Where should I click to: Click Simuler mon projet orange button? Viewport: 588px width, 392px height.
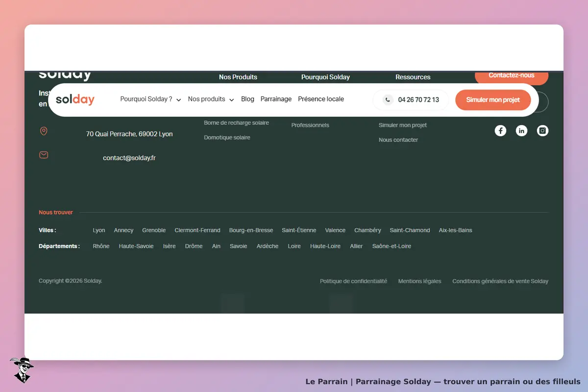[x=493, y=100]
